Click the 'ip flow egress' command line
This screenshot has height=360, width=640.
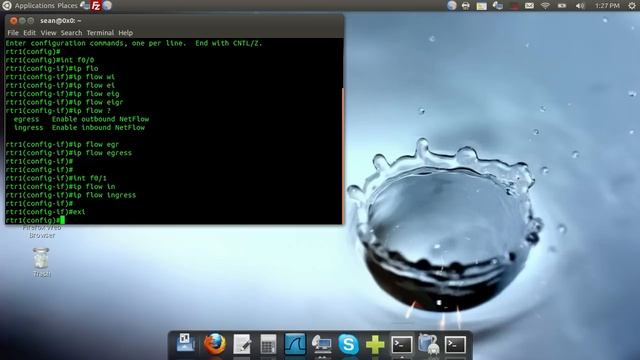pyautogui.click(x=69, y=153)
